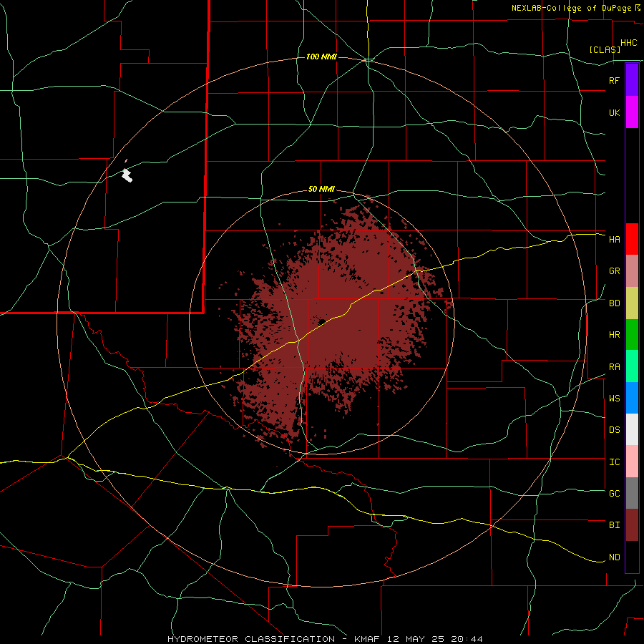Click the 'RA' legend label

tap(614, 367)
